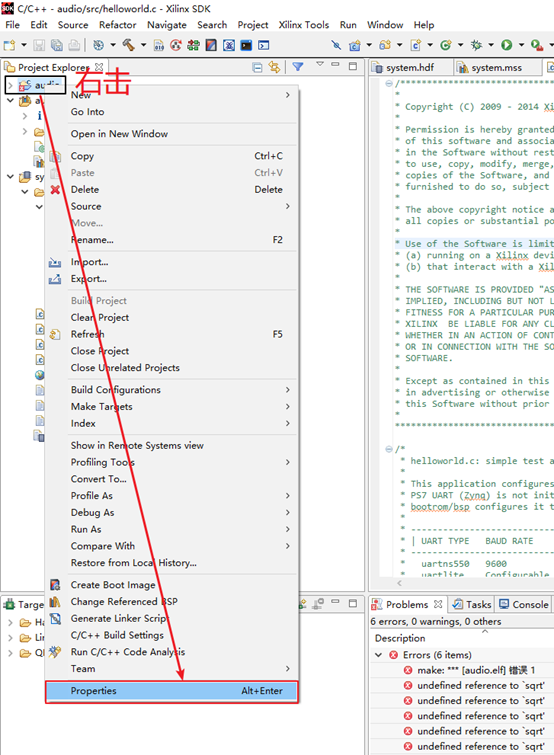
Task: Click the black terminal toolbar icon
Action: [246, 45]
